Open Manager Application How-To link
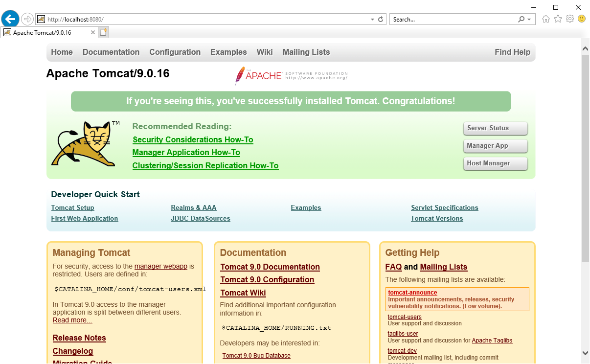Screen dimensions: 590x364 click(x=186, y=153)
